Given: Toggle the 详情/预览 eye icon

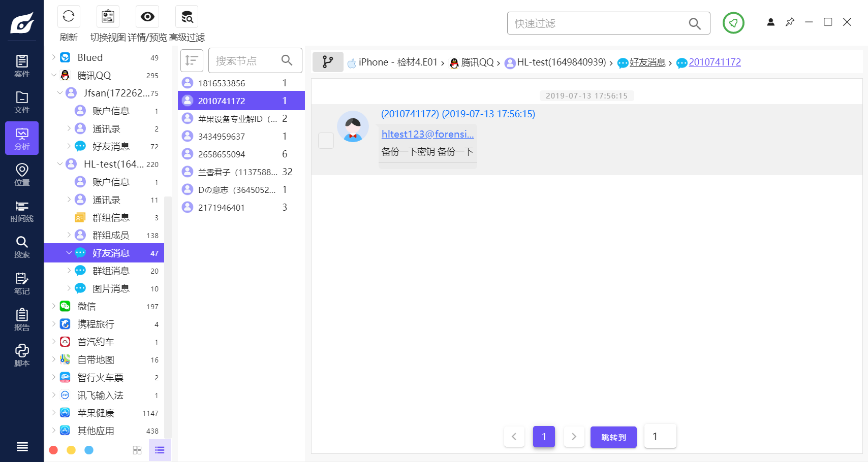Looking at the screenshot, I should click(147, 17).
